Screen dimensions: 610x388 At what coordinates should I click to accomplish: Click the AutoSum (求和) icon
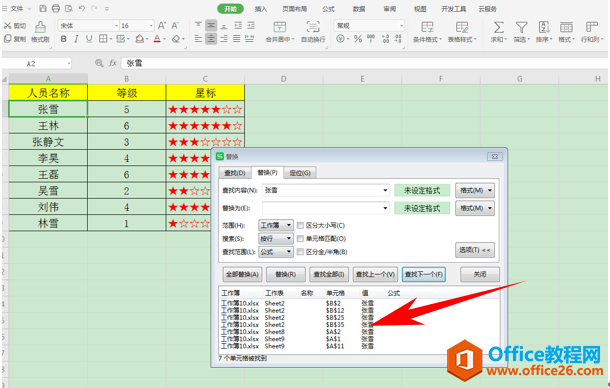[x=498, y=27]
